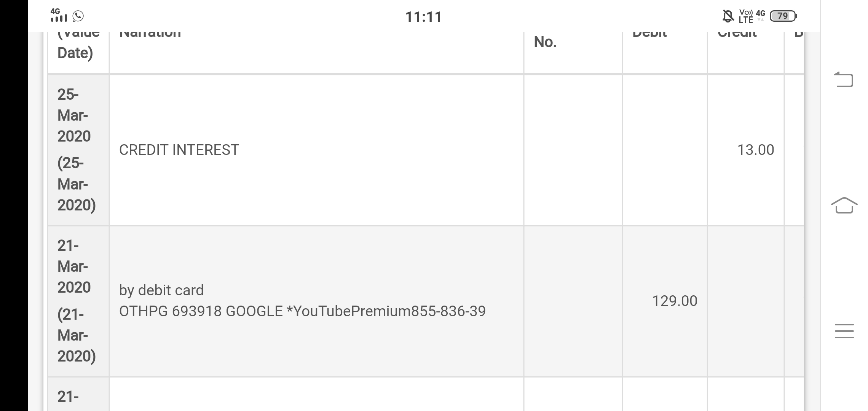Tap the "No." column header

click(545, 42)
